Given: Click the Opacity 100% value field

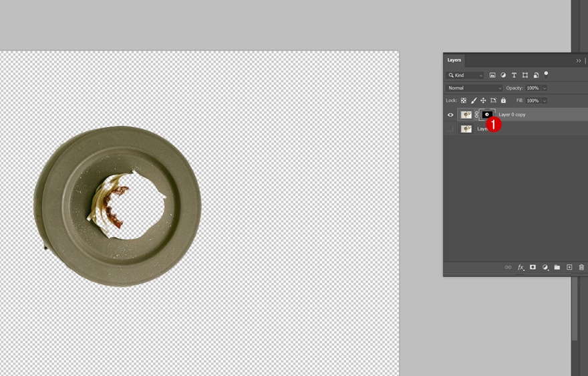Looking at the screenshot, I should pyautogui.click(x=533, y=88).
